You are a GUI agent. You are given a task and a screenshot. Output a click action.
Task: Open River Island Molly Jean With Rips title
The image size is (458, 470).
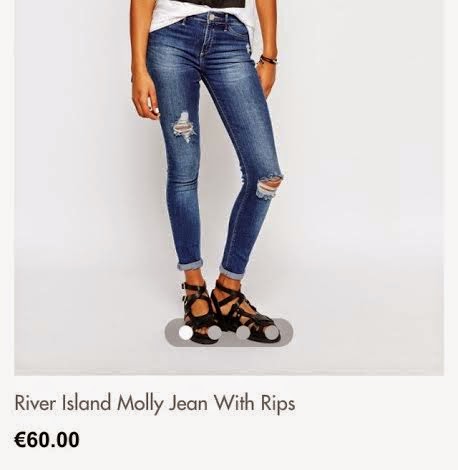(x=155, y=403)
